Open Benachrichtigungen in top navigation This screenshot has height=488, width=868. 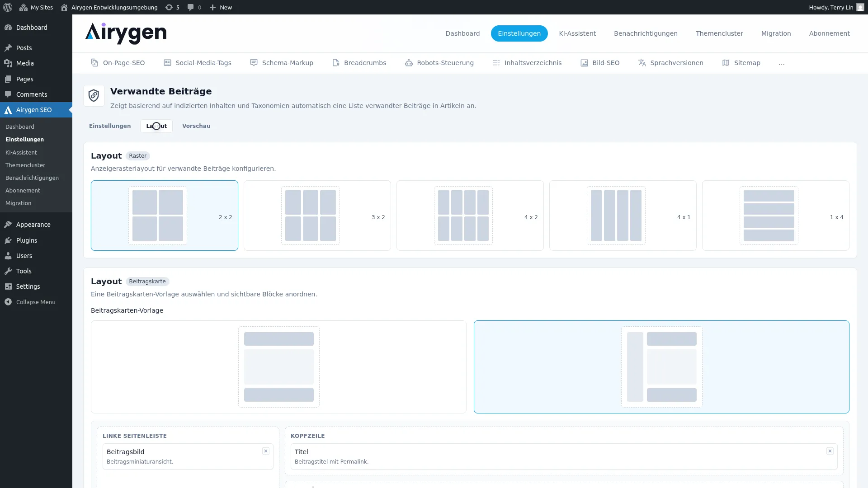pos(646,33)
